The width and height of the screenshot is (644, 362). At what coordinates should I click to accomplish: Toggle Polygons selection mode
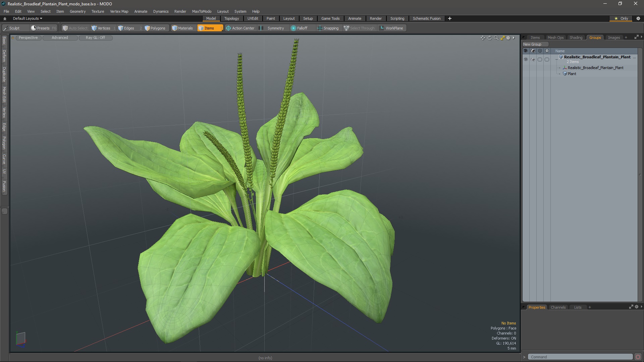point(155,28)
